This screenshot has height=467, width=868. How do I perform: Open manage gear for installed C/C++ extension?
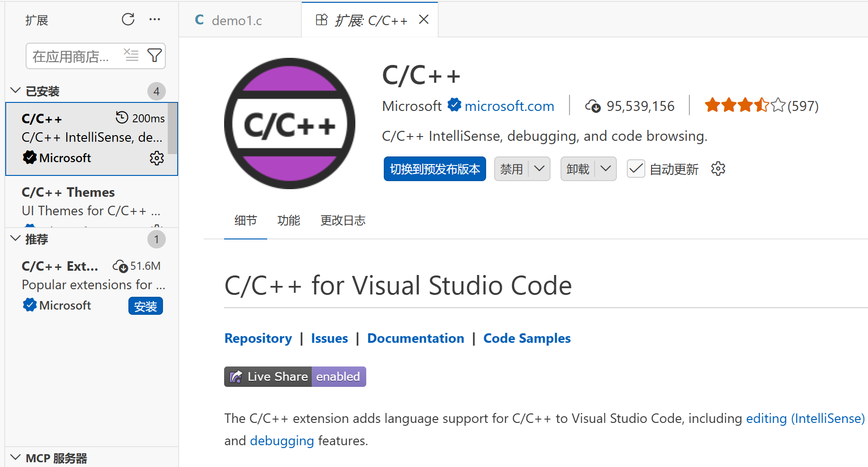157,158
